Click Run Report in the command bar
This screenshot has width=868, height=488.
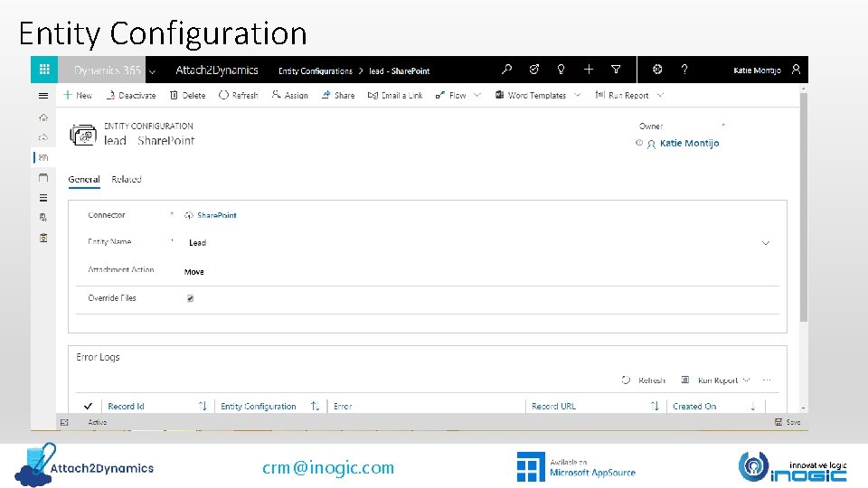click(x=622, y=95)
